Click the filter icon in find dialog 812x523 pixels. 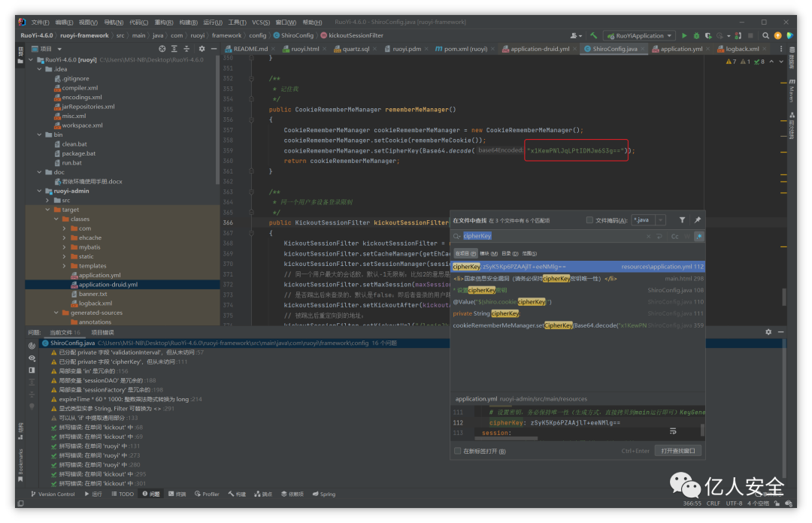tap(682, 220)
